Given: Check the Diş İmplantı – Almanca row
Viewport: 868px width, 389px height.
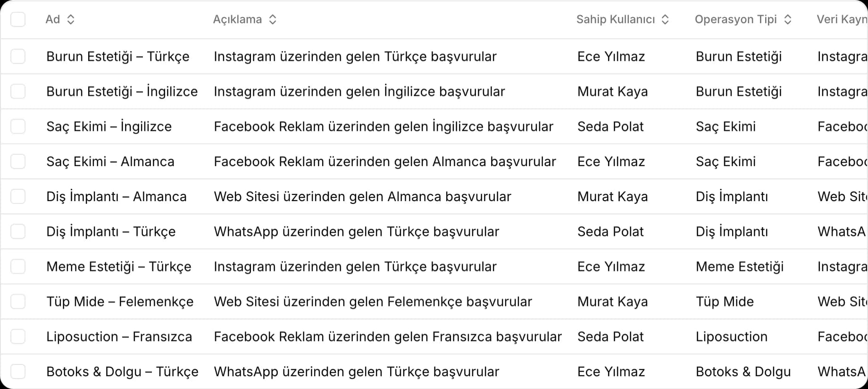Looking at the screenshot, I should (x=18, y=196).
